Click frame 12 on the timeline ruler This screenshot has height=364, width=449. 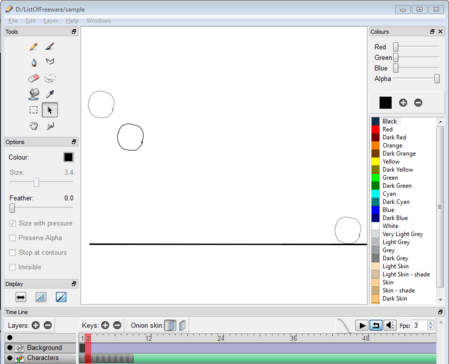[x=149, y=338]
